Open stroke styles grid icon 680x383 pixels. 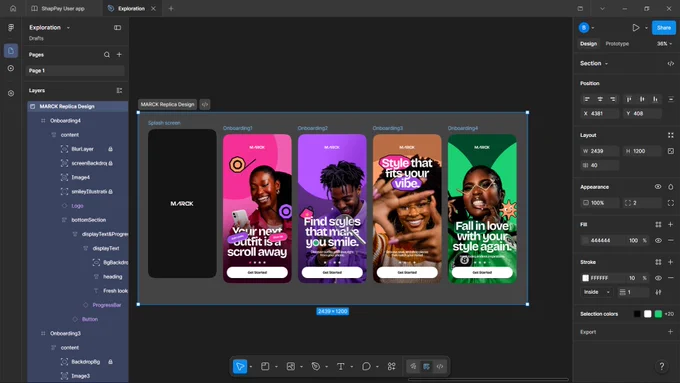tap(658, 262)
